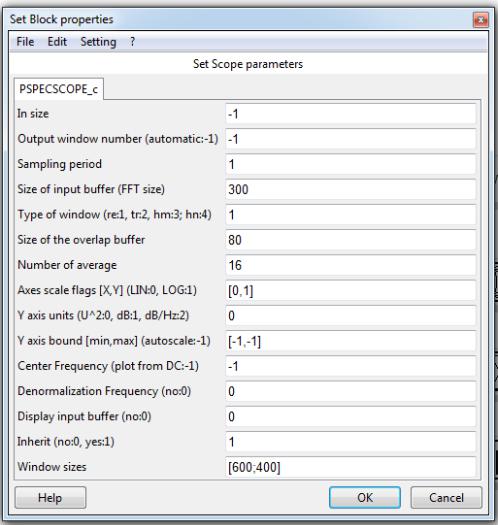Click the Type of window field
The image size is (498, 525).
click(350, 215)
